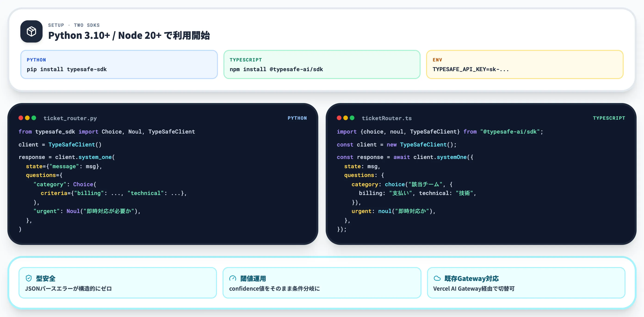
Task: Click the category: choice("該当チーム" line
Action: (402, 184)
